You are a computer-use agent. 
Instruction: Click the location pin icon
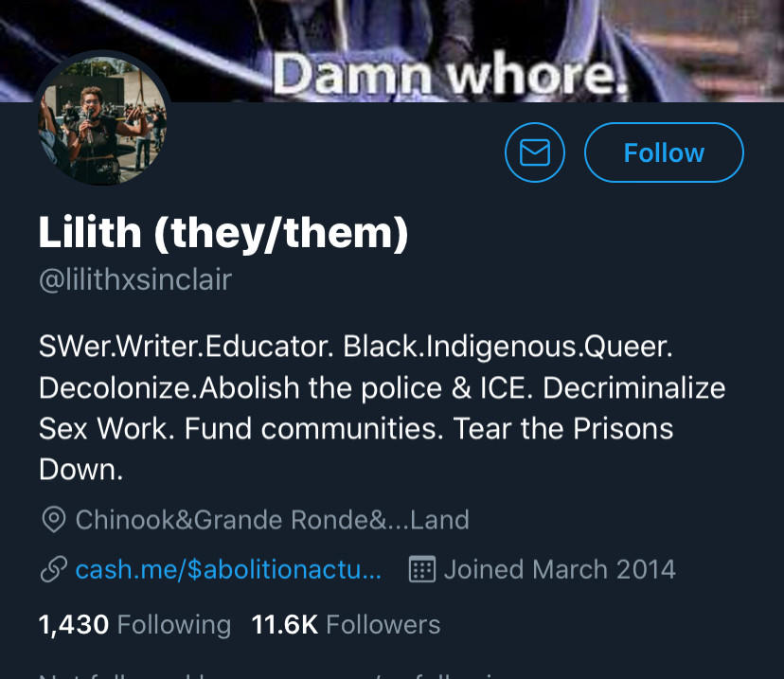click(54, 520)
